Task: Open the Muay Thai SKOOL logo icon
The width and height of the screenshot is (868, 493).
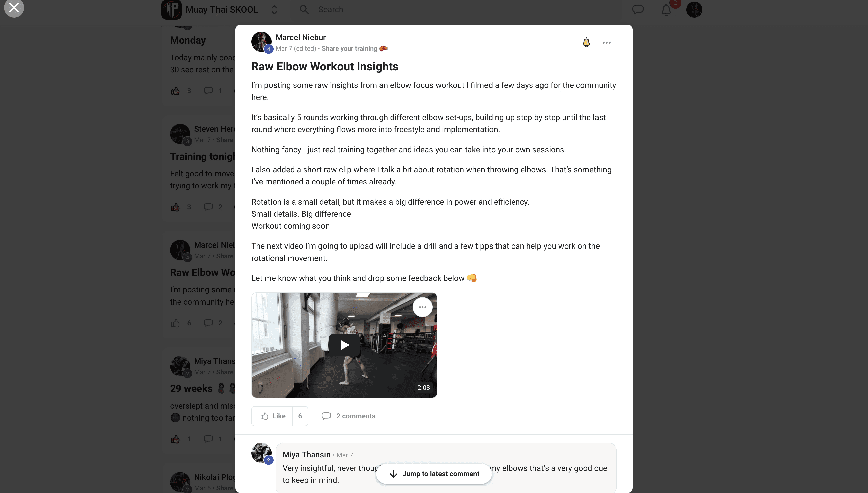Action: point(171,10)
